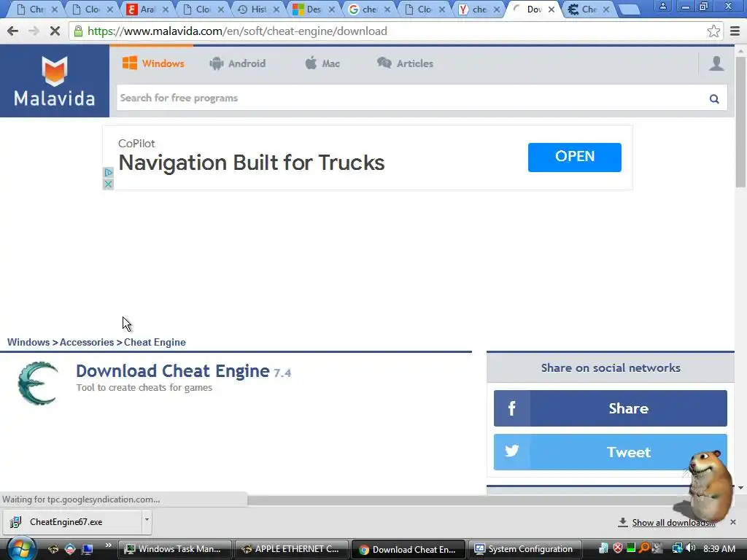Click the 8:39 AM clock

[x=719, y=548]
